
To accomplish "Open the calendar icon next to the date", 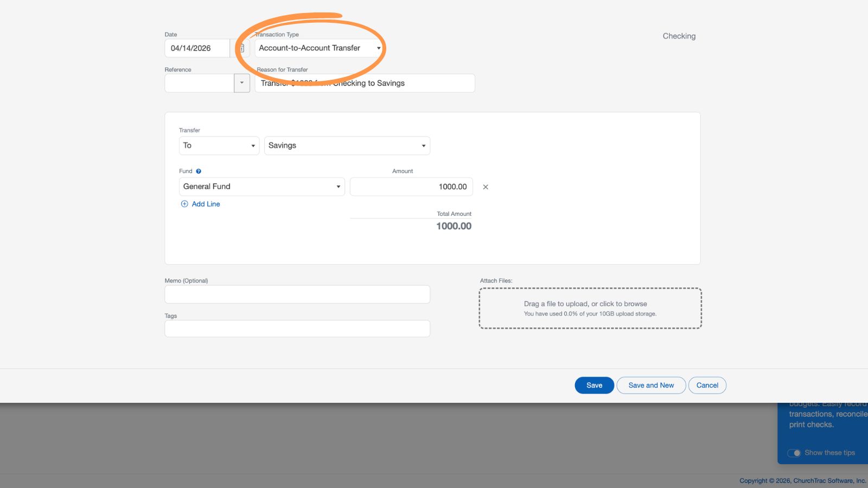I will (241, 48).
